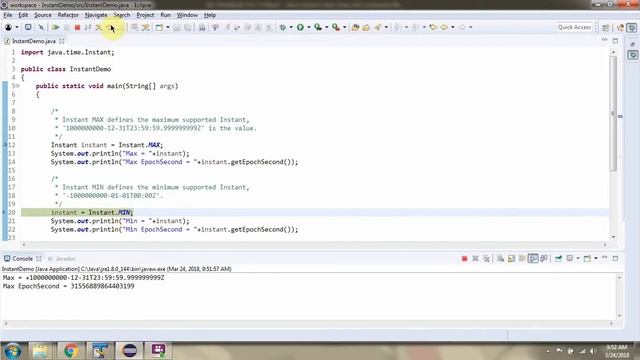Click the volume speaker icon in system tray
This screenshot has height=360, width=640.
tap(593, 351)
